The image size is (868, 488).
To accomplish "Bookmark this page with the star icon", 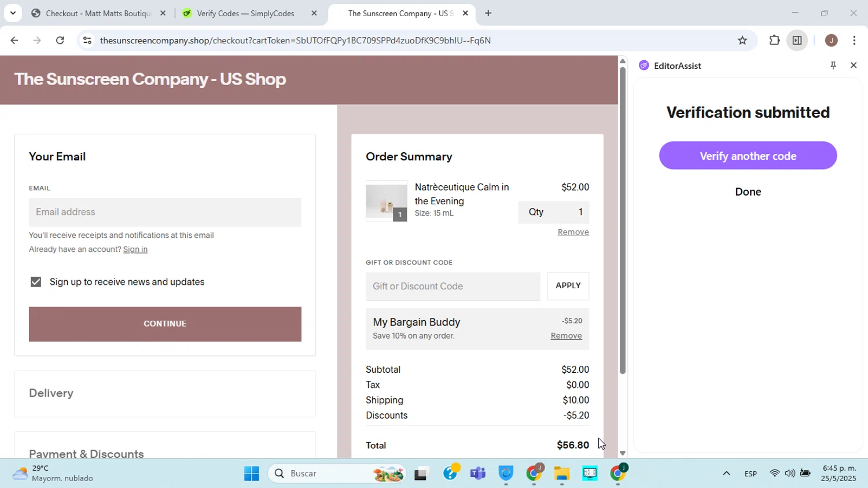I will 742,41.
